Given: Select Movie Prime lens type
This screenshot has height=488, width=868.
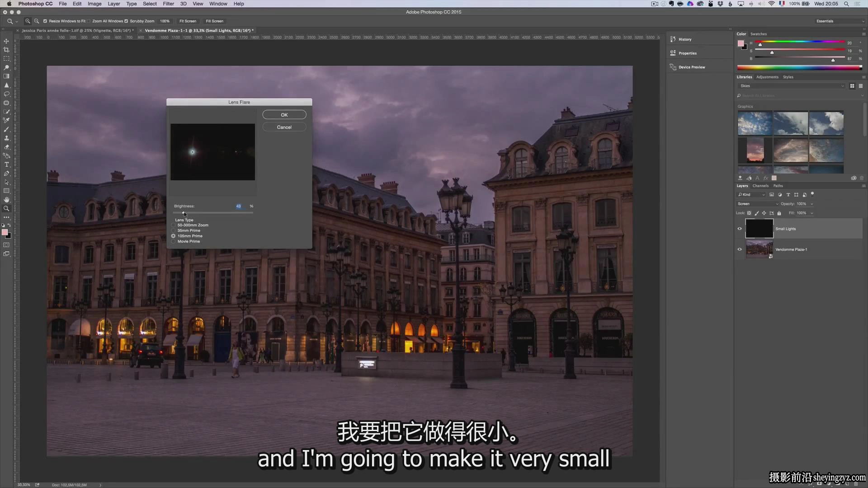Looking at the screenshot, I should click(173, 241).
